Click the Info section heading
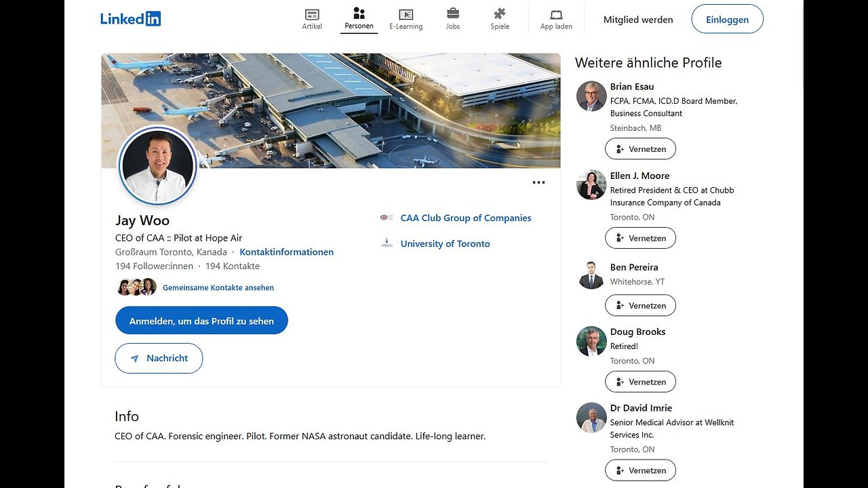 [127, 416]
